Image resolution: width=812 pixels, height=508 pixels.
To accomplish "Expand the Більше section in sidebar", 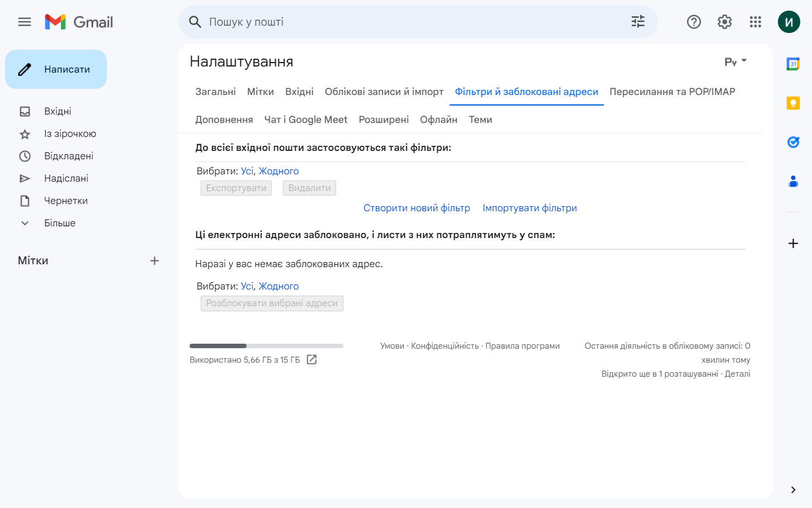I will (59, 223).
